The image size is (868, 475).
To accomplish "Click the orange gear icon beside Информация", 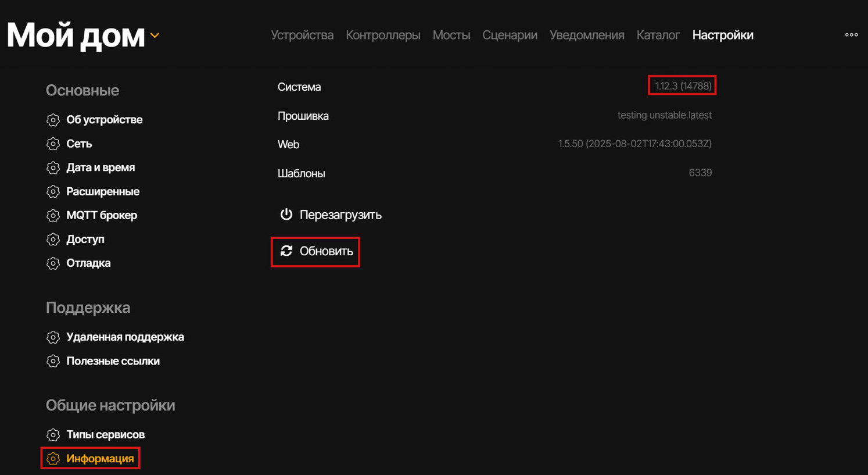I will tap(53, 459).
